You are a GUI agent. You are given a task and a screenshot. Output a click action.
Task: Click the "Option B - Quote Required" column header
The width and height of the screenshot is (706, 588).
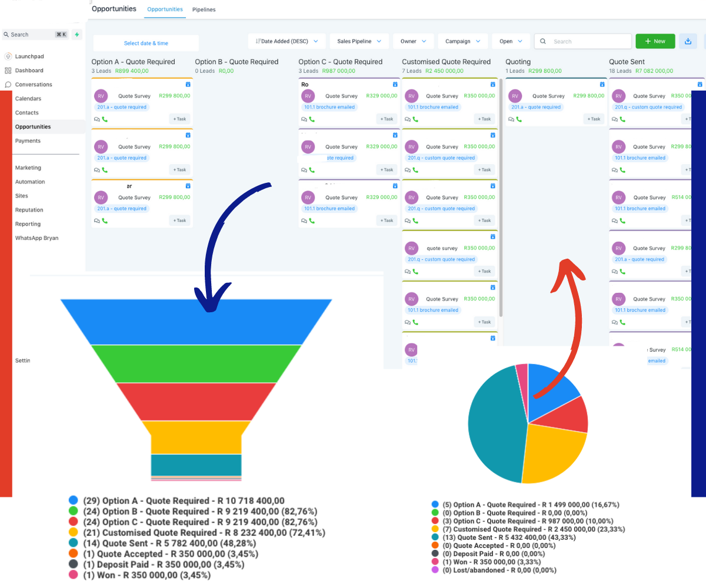tap(237, 62)
